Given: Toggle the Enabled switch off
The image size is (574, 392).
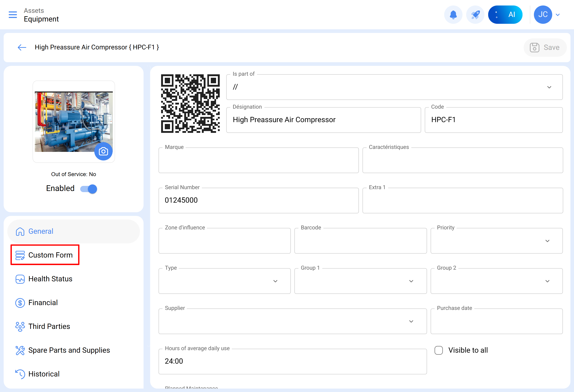Looking at the screenshot, I should click(x=89, y=189).
